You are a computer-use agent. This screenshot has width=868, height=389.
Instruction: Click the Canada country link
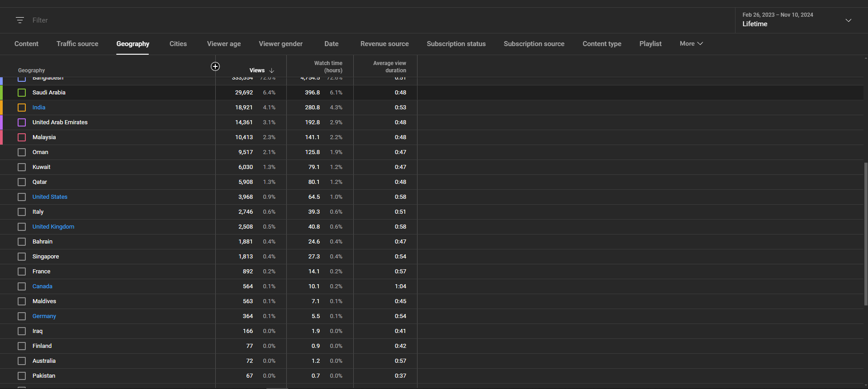(43, 286)
